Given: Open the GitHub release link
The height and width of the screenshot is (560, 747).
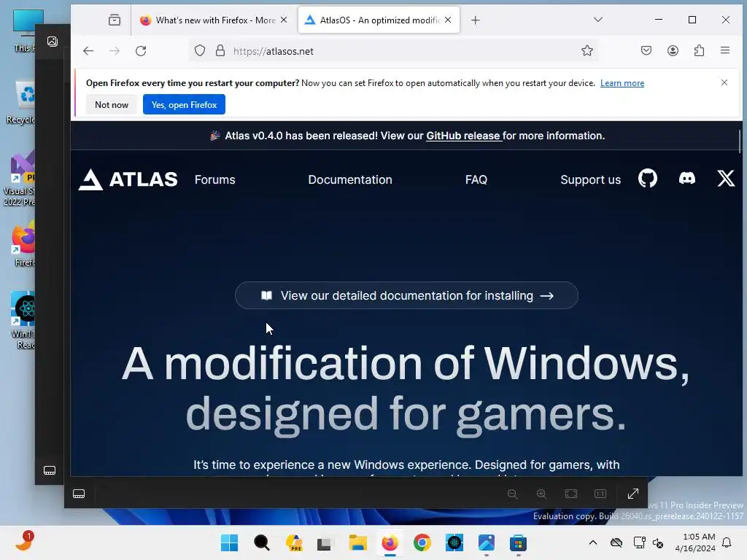Looking at the screenshot, I should point(463,136).
